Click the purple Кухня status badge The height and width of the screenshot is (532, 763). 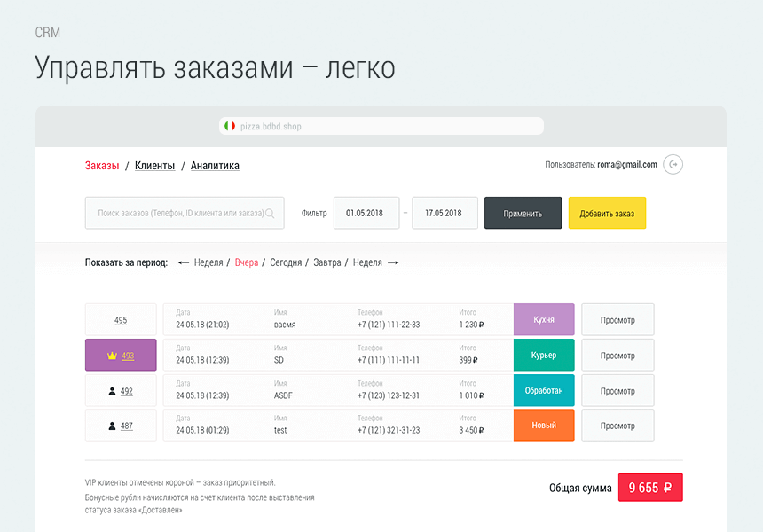[x=543, y=319]
